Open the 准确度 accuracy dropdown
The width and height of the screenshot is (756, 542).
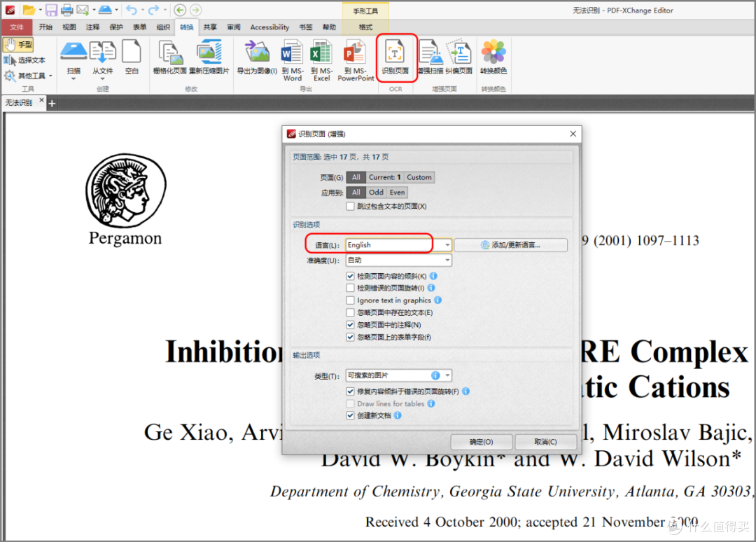[399, 260]
